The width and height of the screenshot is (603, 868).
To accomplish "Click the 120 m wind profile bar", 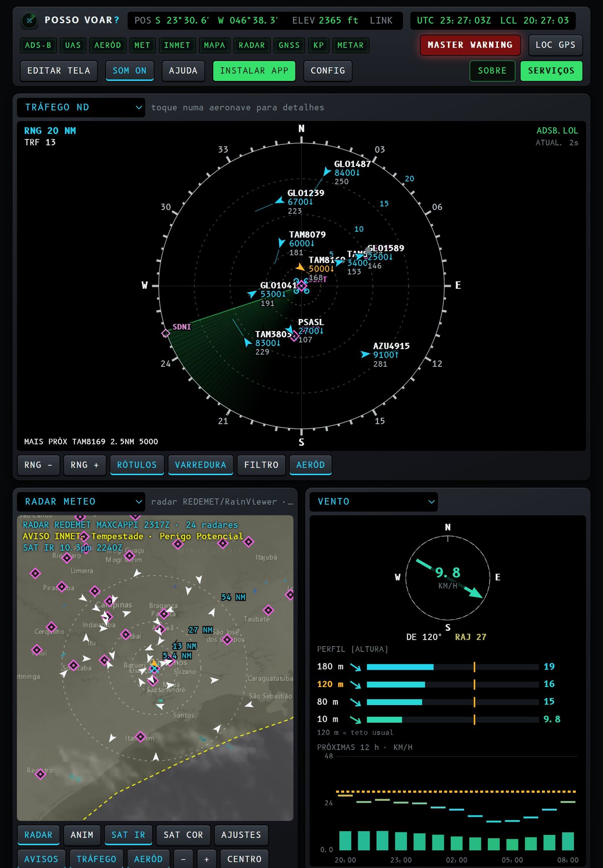I will 453,684.
